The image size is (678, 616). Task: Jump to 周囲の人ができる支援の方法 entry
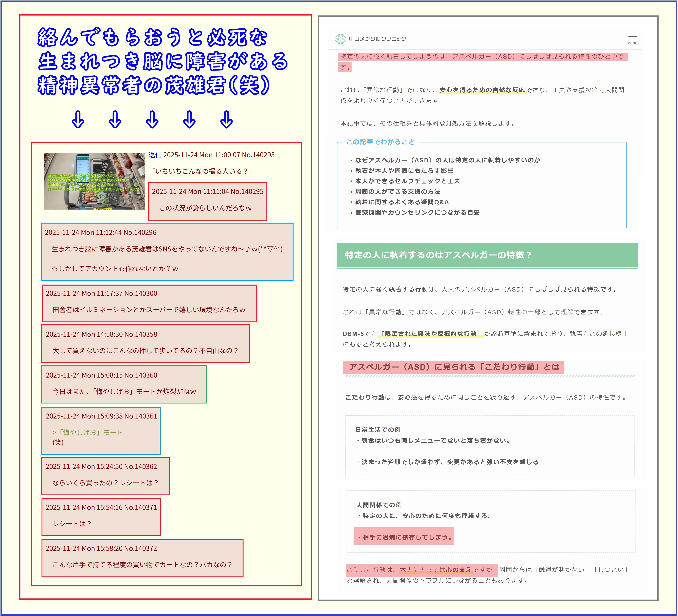398,191
